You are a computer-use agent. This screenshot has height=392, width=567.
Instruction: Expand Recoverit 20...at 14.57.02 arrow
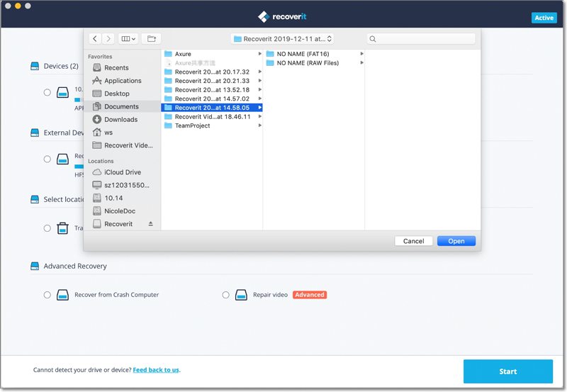point(259,99)
